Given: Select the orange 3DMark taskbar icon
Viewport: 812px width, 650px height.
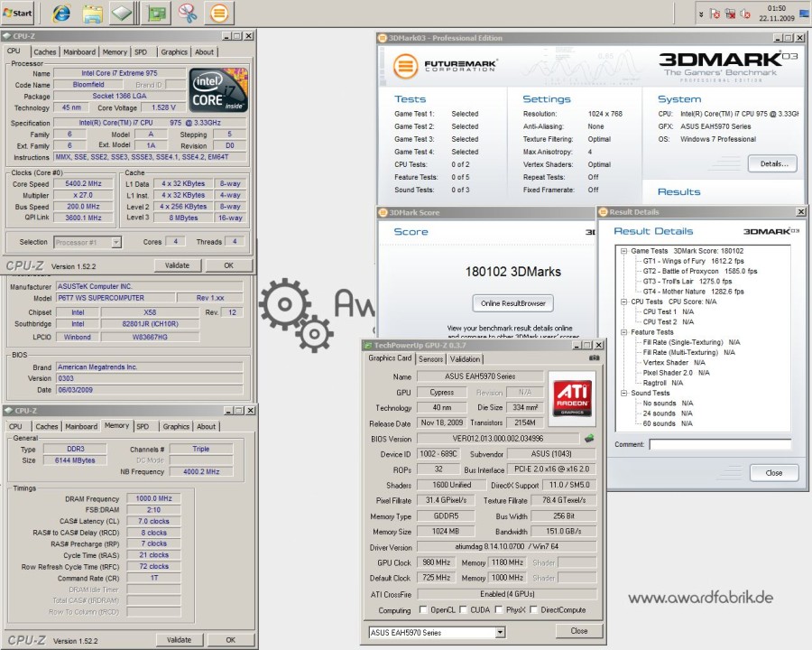Looking at the screenshot, I should coord(219,13).
